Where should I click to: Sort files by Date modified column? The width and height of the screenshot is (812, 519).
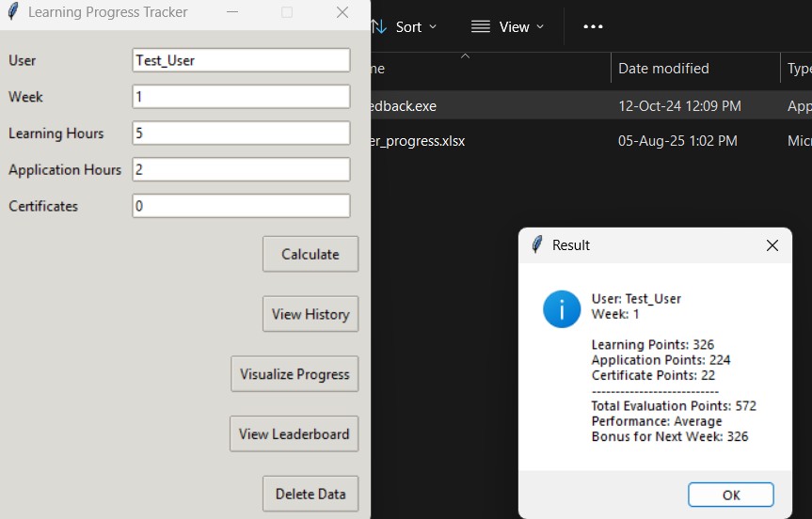click(x=663, y=69)
